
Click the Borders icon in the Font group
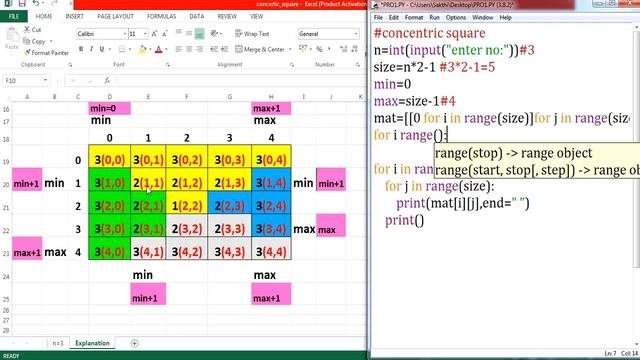click(x=122, y=49)
